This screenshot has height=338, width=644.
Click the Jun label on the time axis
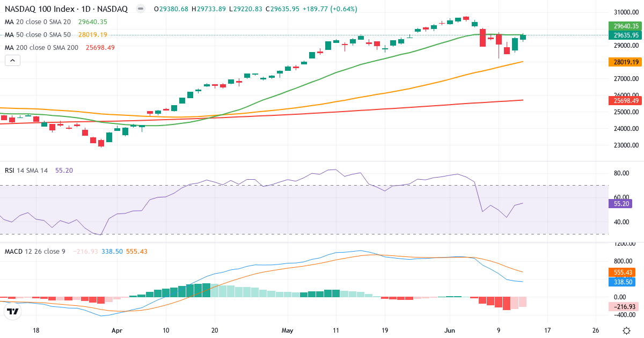pyautogui.click(x=450, y=331)
